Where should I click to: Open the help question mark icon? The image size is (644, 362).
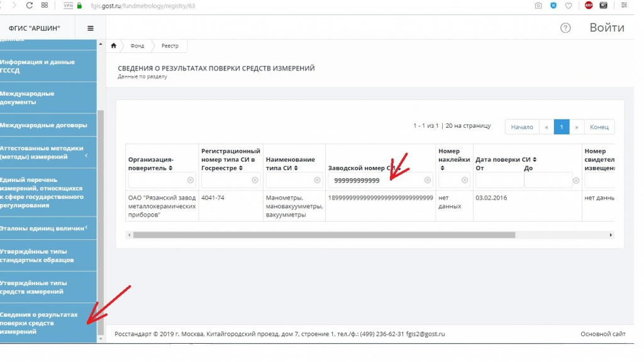[x=565, y=28]
